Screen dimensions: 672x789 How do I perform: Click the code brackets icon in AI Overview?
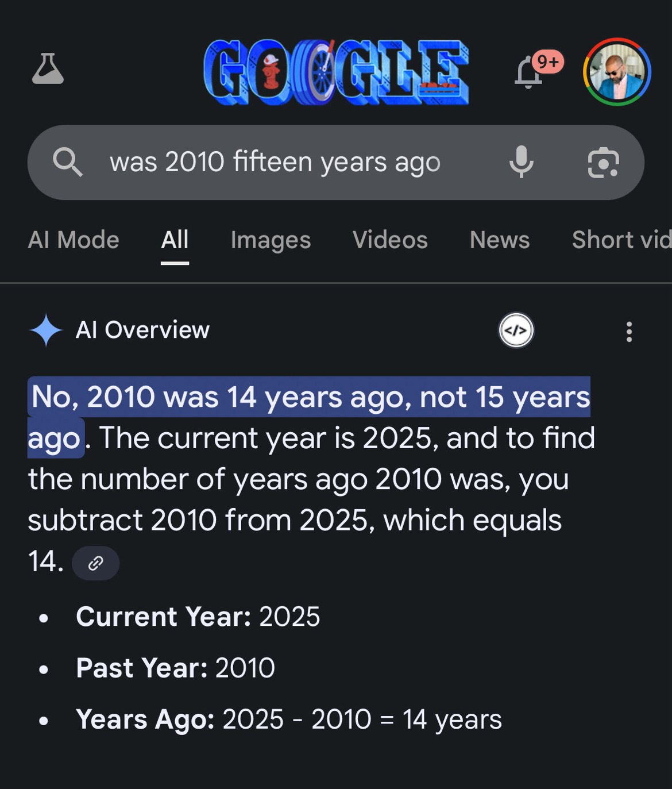516,330
